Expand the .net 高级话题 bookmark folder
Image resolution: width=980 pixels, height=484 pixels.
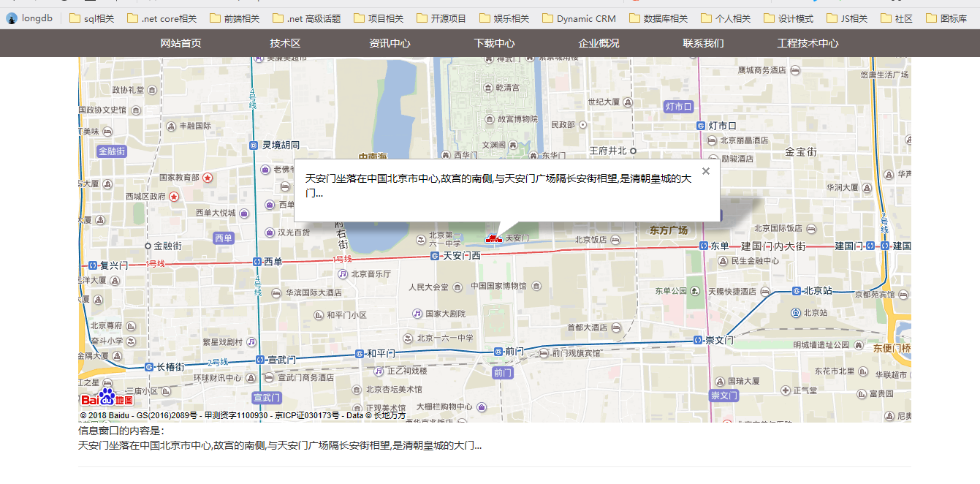tap(306, 18)
